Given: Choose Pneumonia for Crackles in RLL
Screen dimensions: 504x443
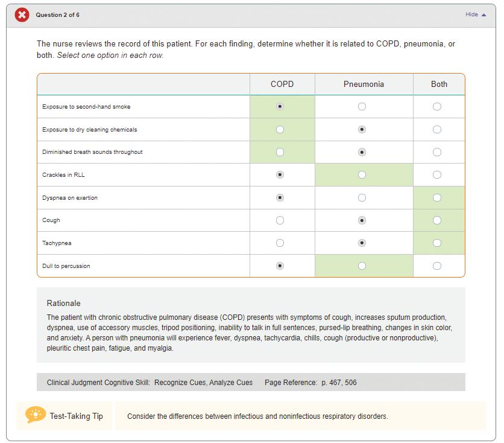Looking at the screenshot, I should (x=362, y=175).
